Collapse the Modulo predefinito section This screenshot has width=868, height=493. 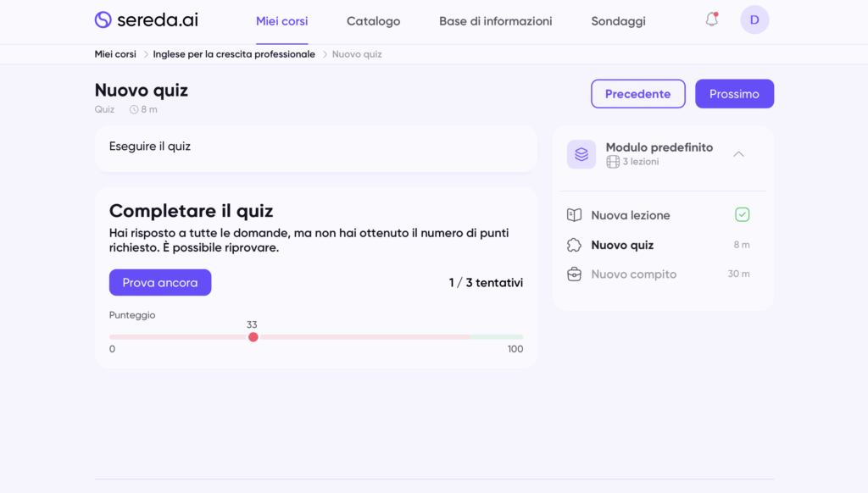pos(738,154)
